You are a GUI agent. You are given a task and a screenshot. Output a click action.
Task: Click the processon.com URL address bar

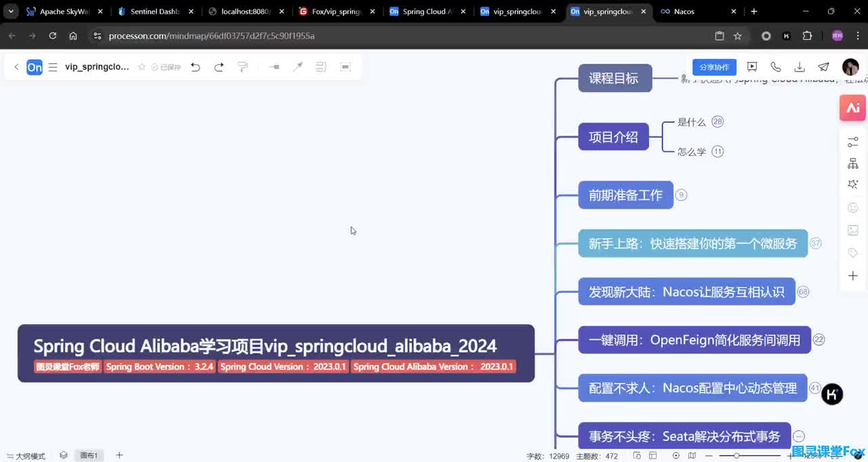(x=407, y=36)
